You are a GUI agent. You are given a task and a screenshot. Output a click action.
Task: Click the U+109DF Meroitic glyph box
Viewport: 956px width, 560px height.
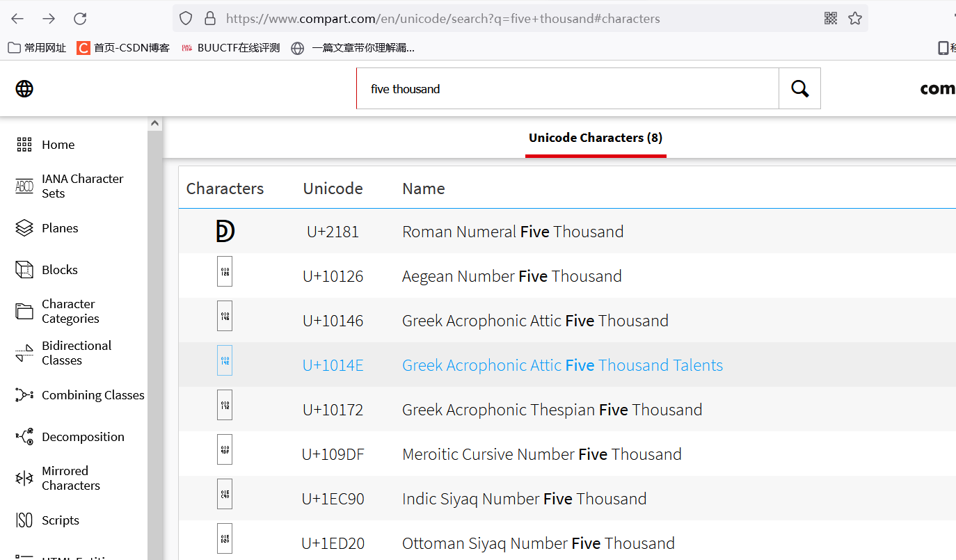click(x=225, y=449)
